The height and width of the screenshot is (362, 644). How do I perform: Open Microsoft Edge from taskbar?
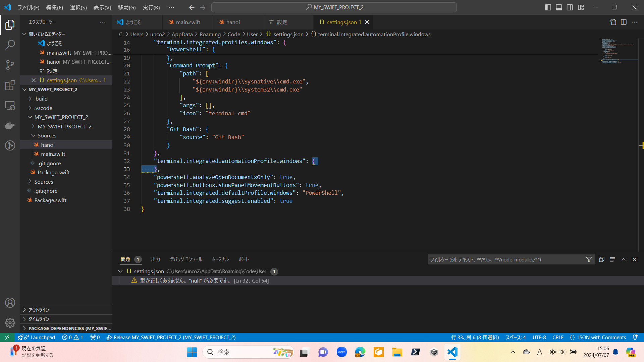point(360,352)
